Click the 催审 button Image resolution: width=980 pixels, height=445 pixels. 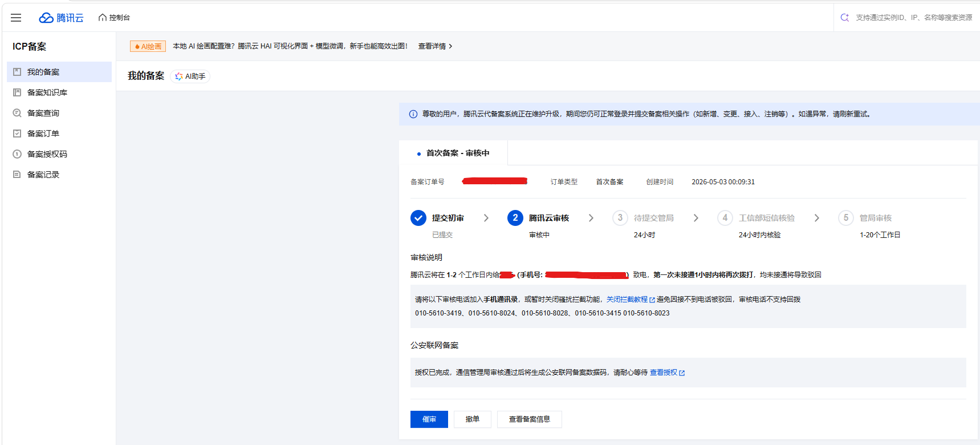tap(429, 419)
